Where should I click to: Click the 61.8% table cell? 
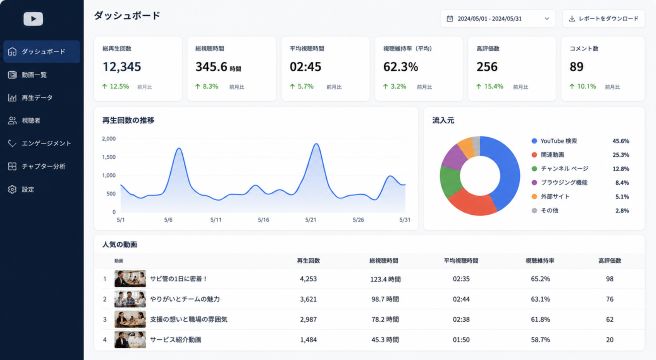click(540, 319)
